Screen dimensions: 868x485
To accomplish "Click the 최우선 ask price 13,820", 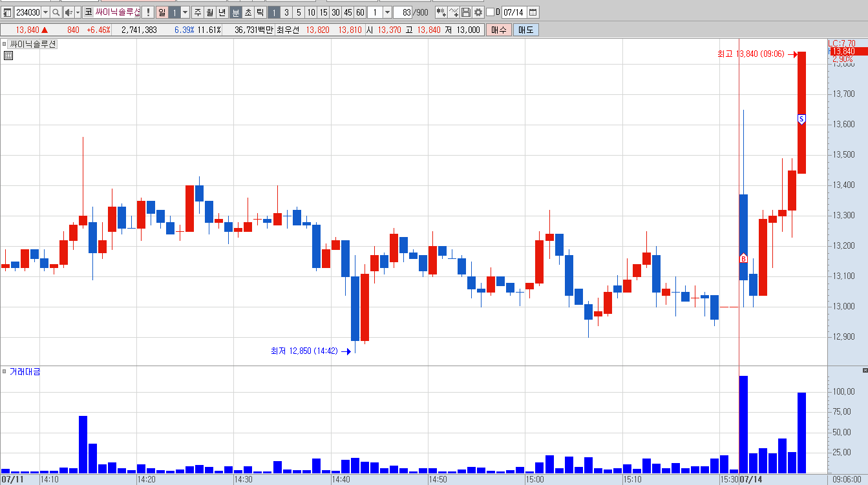I will pos(317,30).
